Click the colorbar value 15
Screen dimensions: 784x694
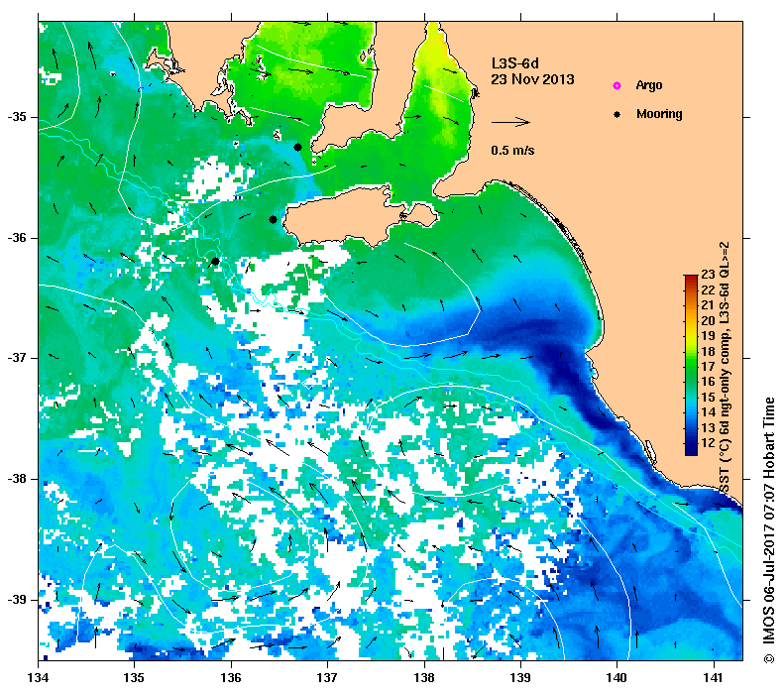tap(708, 398)
